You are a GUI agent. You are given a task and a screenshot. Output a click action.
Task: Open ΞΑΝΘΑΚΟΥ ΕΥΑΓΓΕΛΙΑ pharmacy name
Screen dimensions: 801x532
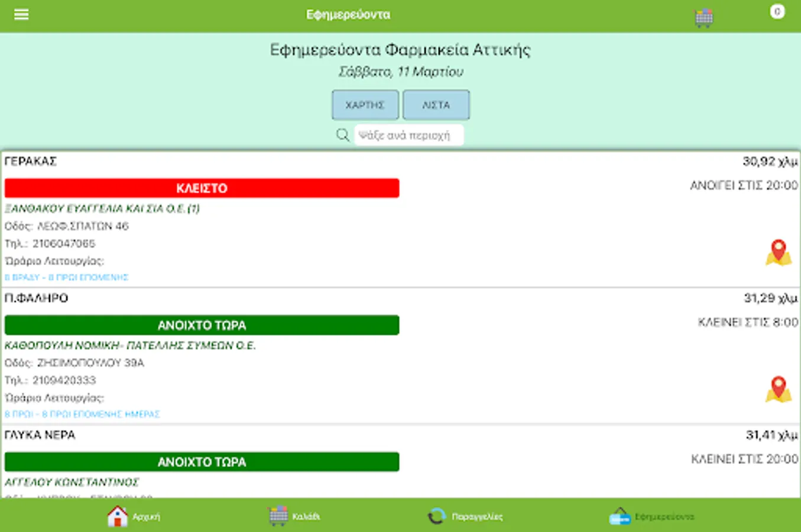coord(102,208)
